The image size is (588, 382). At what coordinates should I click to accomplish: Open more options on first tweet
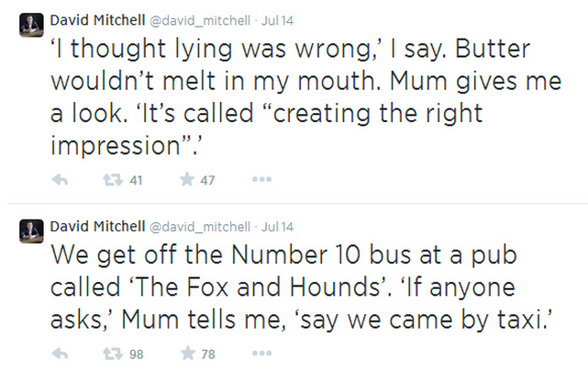pyautogui.click(x=261, y=180)
